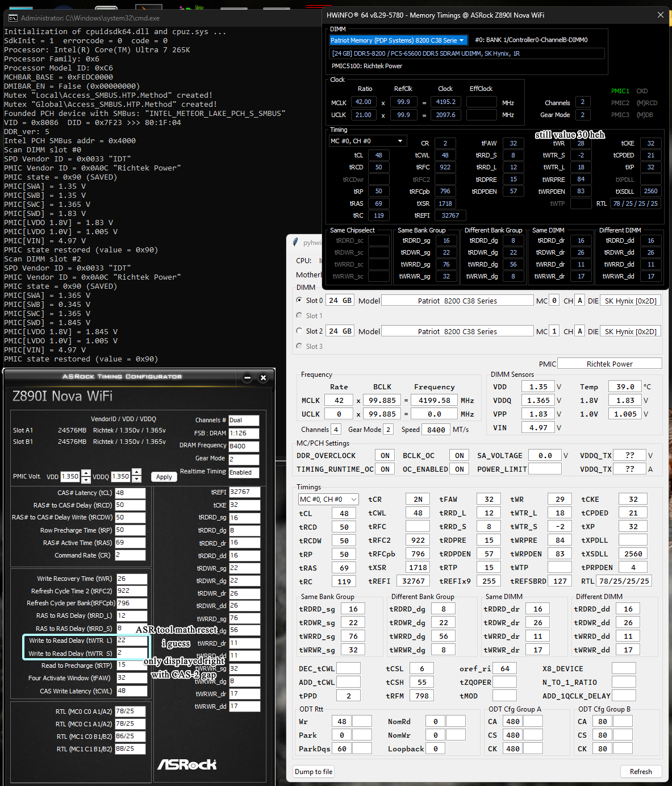Open the MC #0, CH #0 dropdown in pyhwinfo Timings
This screenshot has width=672, height=786.
pos(328,499)
